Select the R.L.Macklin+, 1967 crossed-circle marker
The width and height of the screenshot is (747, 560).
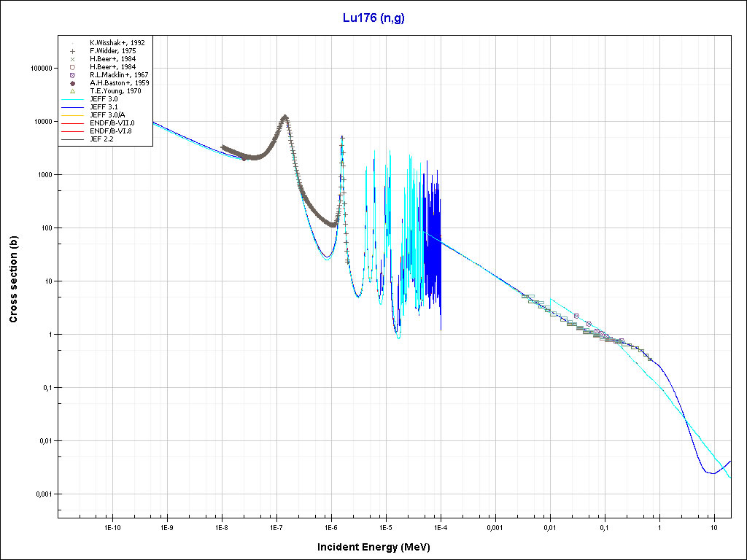(x=73, y=75)
